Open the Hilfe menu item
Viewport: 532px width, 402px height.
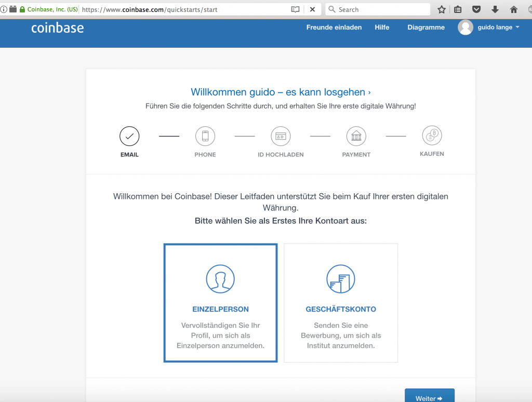(x=382, y=28)
